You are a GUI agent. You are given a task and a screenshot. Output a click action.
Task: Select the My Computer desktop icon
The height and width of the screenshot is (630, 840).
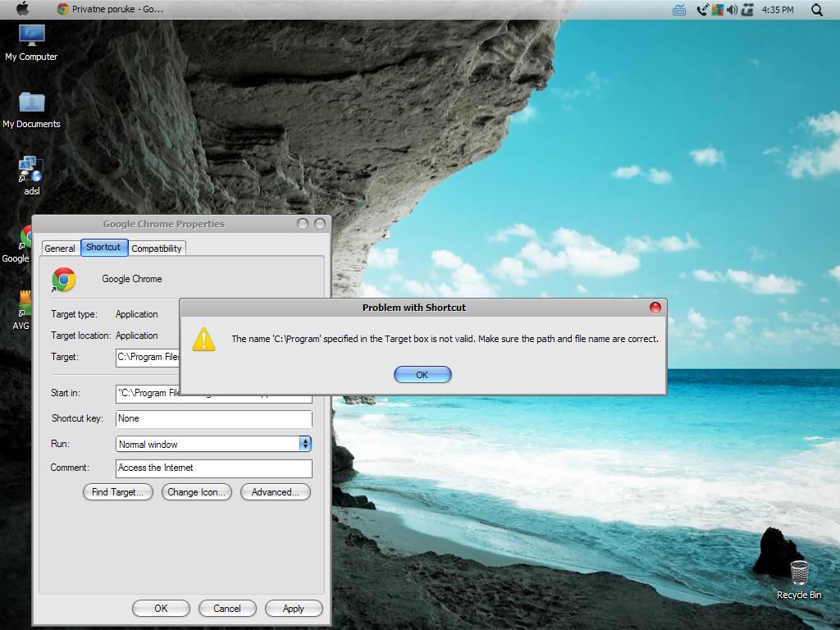coord(31,43)
